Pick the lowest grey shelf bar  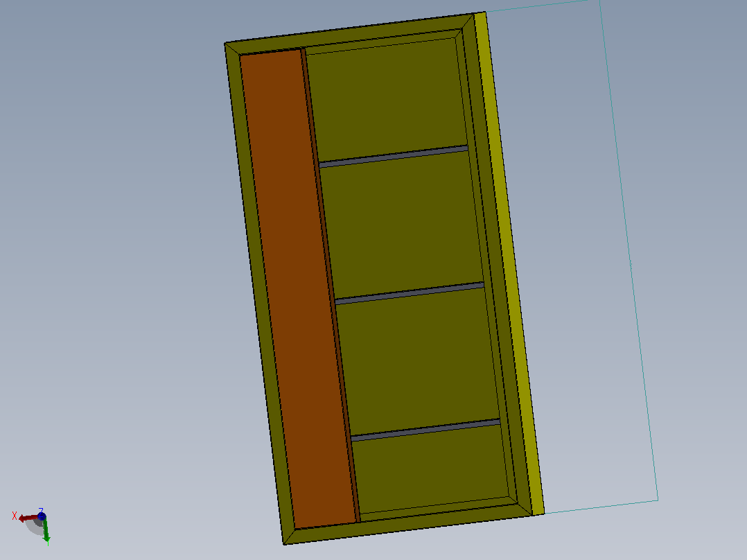coord(425,430)
